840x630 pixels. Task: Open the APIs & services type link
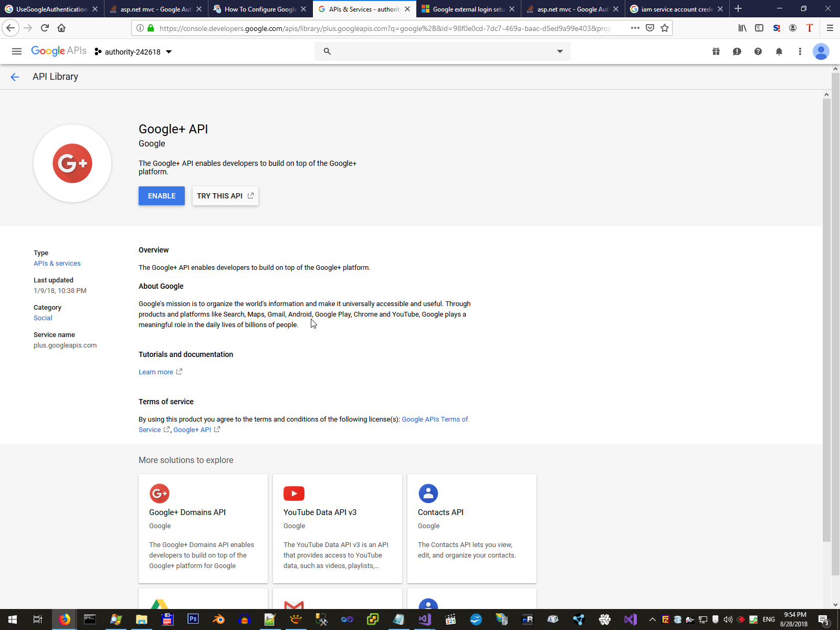click(x=57, y=264)
